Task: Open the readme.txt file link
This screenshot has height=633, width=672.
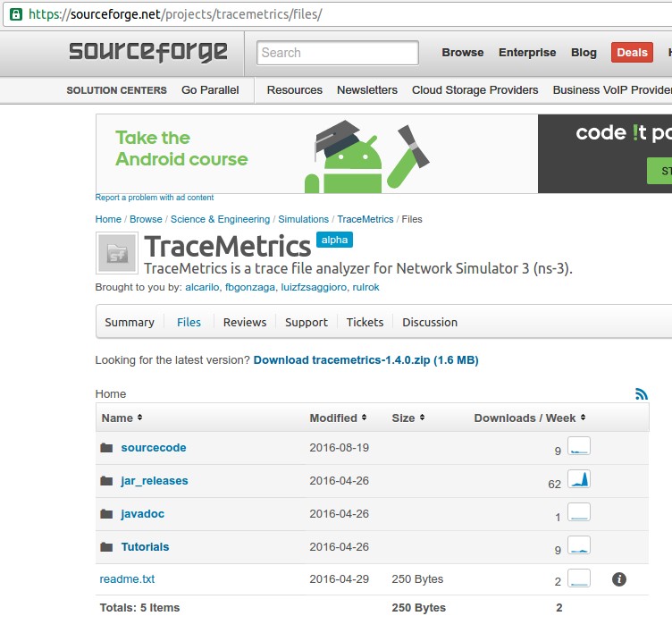Action: (127, 579)
